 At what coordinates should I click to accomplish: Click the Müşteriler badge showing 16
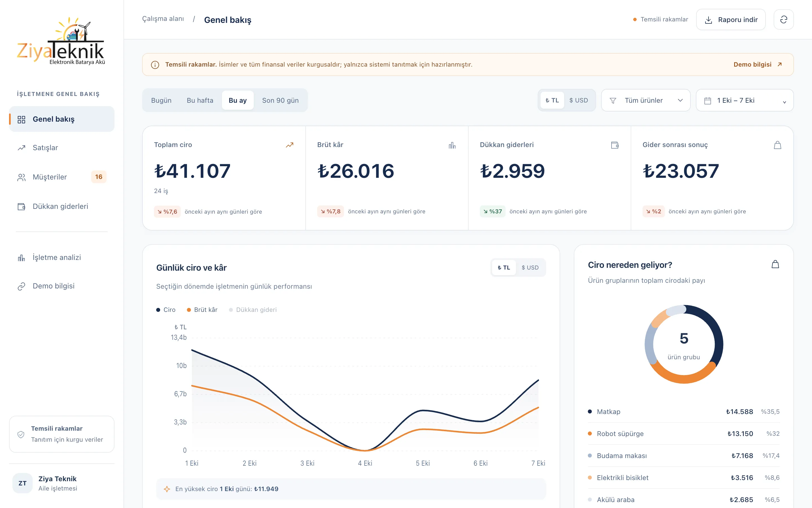[x=99, y=177]
